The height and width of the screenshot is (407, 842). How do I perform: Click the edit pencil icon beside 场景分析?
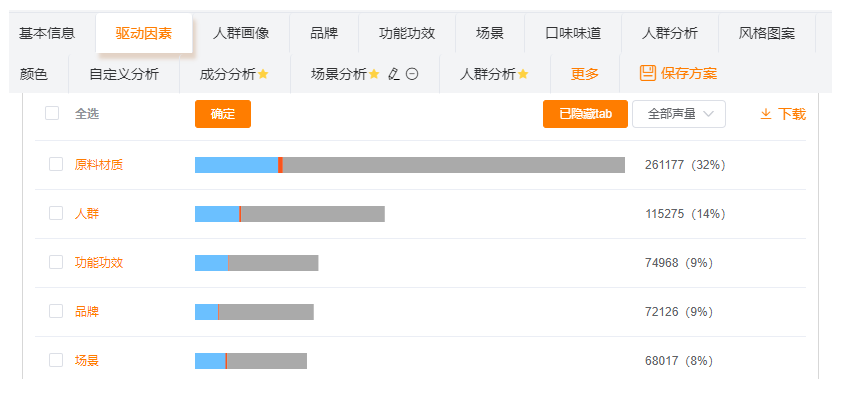click(x=394, y=74)
